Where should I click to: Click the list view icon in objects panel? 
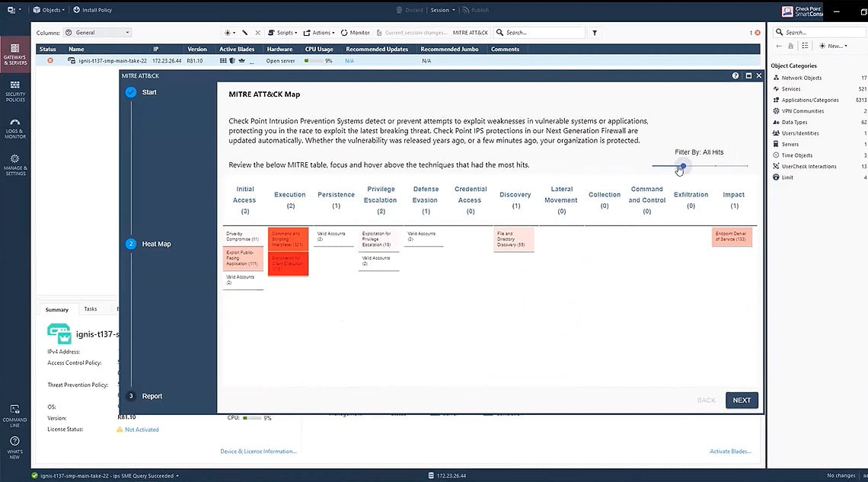tap(805, 46)
